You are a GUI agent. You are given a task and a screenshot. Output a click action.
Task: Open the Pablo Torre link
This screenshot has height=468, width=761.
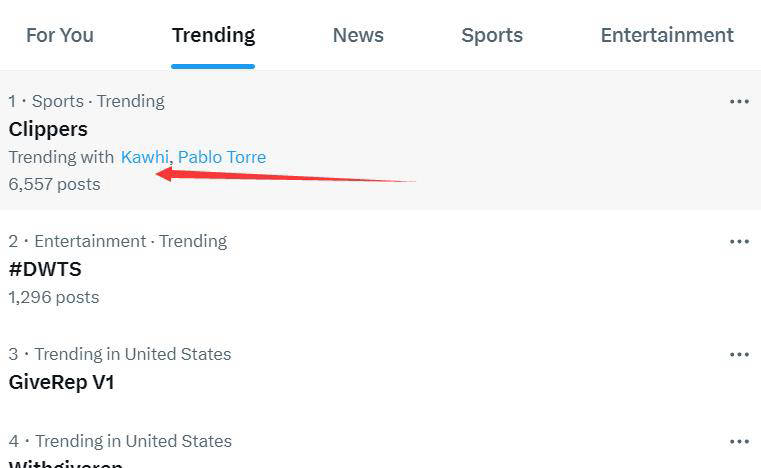(x=222, y=157)
